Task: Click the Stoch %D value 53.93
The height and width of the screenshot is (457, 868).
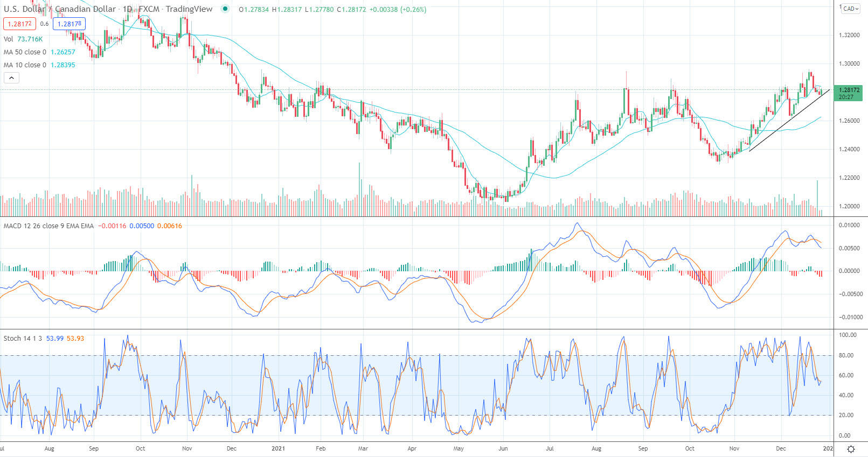Action: click(x=75, y=339)
